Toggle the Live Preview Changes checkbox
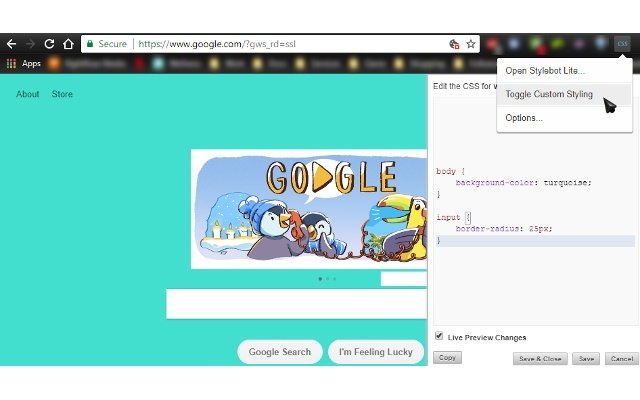 (x=439, y=336)
